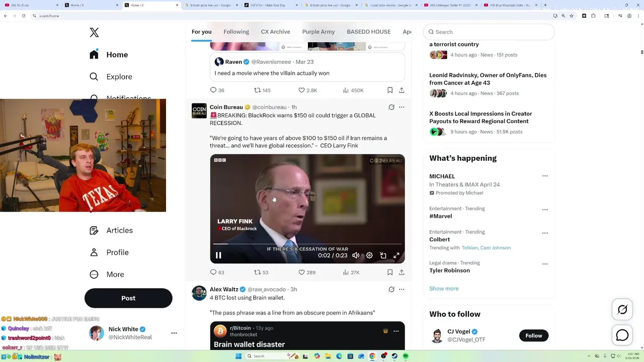The image size is (644, 362).
Task: Open the X logo home link
Action: (94, 33)
